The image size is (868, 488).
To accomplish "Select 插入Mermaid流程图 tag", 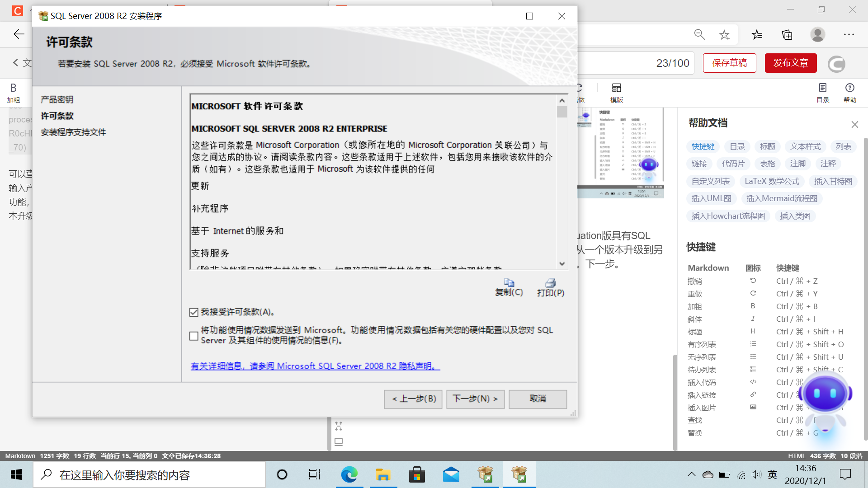I will coord(782,198).
